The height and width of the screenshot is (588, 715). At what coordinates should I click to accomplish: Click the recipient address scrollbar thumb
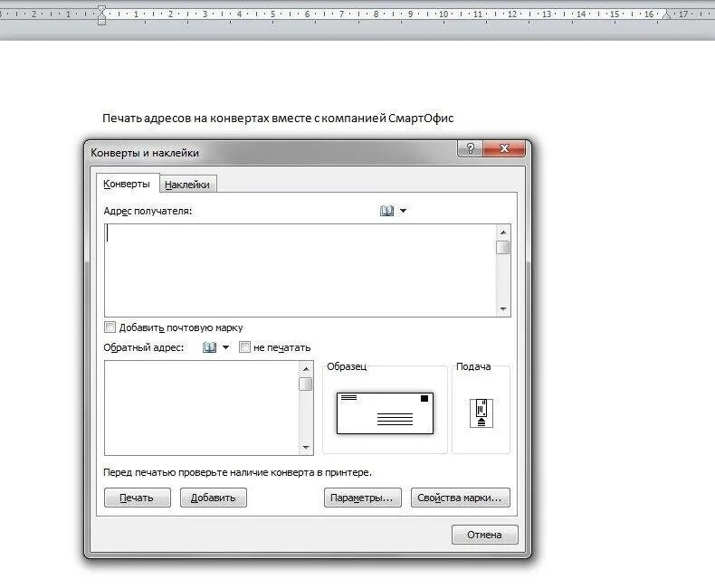click(503, 248)
